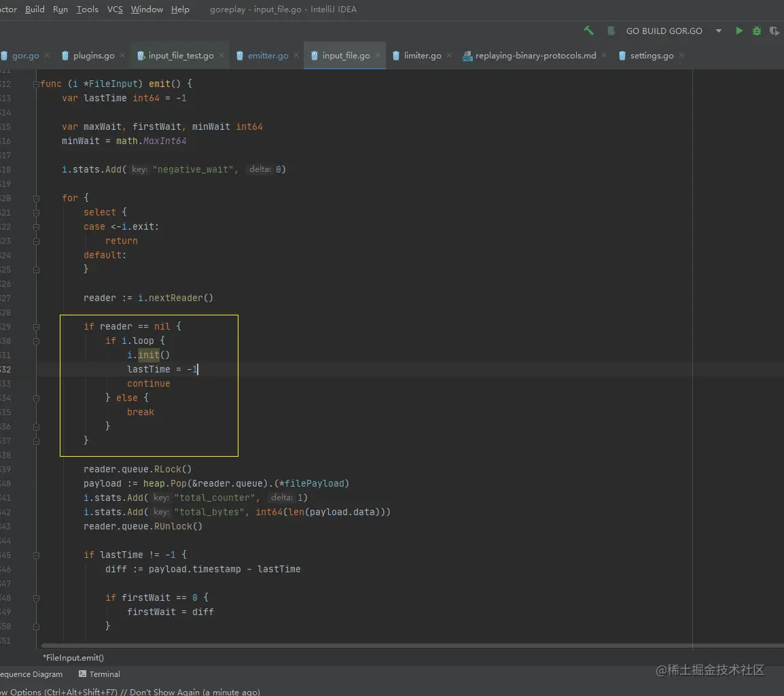Screen dimensions: 784x696
Task: Switch to the input_file_test.go tab
Action: [x=181, y=56]
